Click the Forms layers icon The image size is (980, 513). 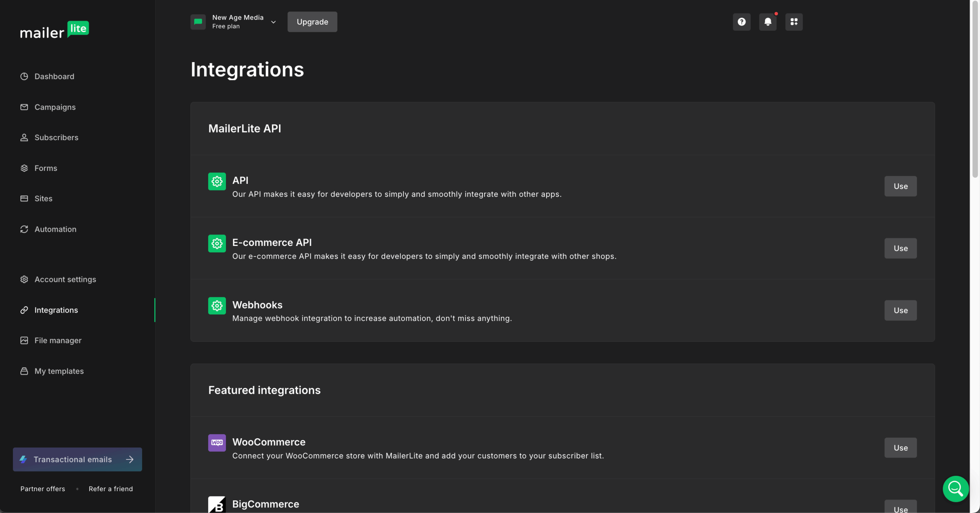click(x=24, y=168)
